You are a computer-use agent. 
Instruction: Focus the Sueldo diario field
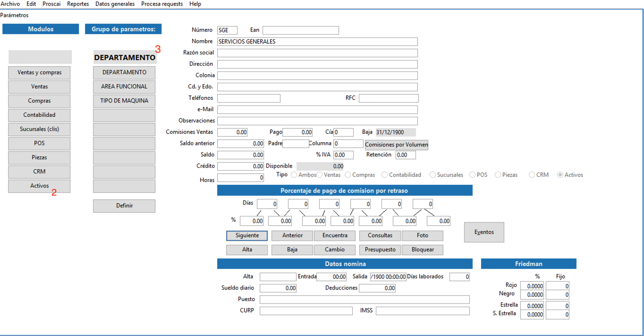(x=279, y=288)
